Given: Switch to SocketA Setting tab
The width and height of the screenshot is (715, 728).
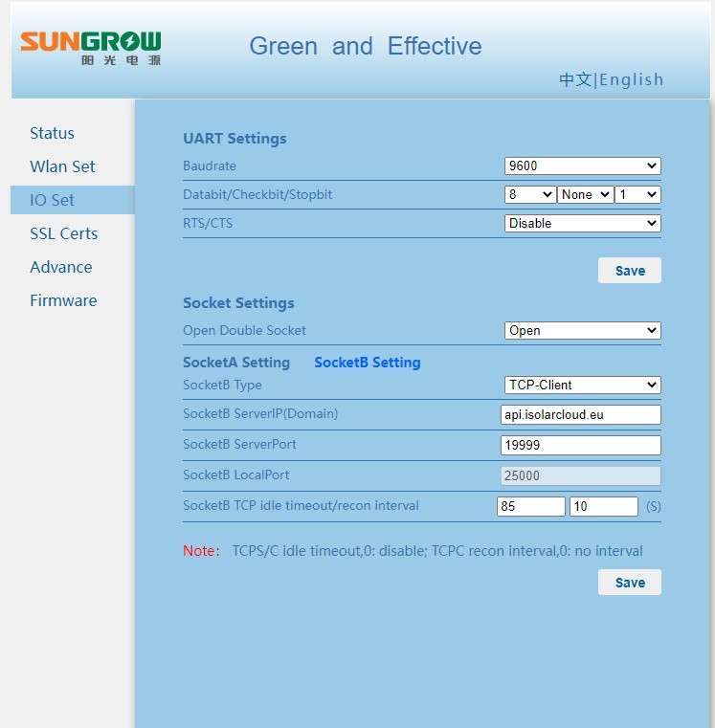Looking at the screenshot, I should pos(236,363).
